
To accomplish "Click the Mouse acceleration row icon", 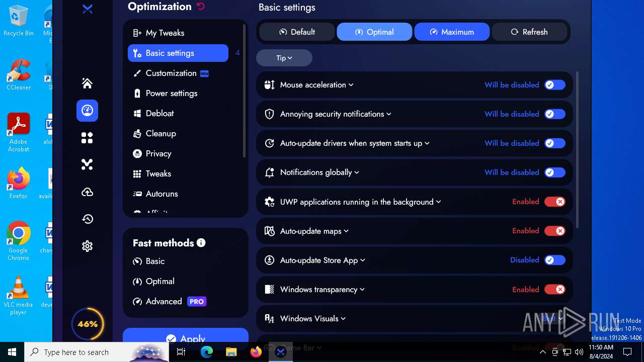I will coord(270,85).
